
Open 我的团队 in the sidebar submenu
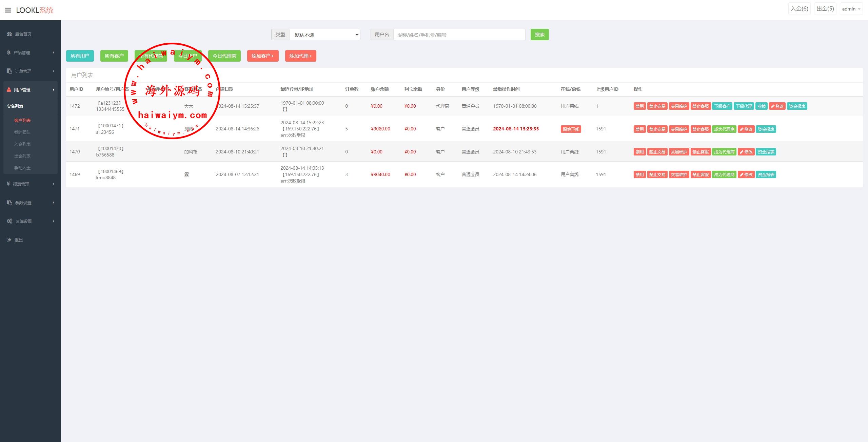tap(22, 132)
